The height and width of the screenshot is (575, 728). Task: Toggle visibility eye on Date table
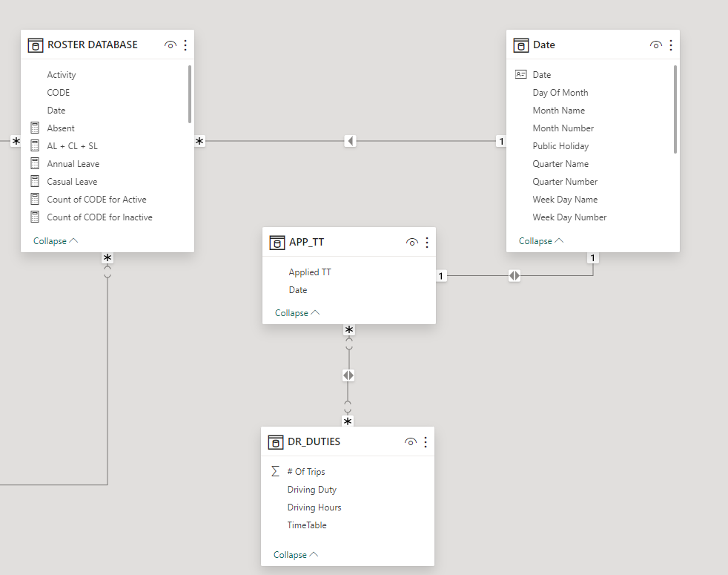[656, 45]
